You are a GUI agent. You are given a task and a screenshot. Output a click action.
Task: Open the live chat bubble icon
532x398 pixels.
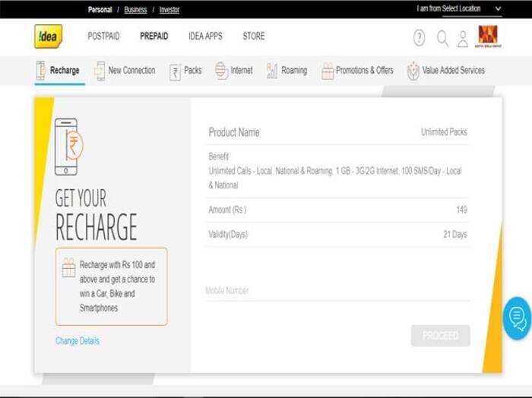517,318
